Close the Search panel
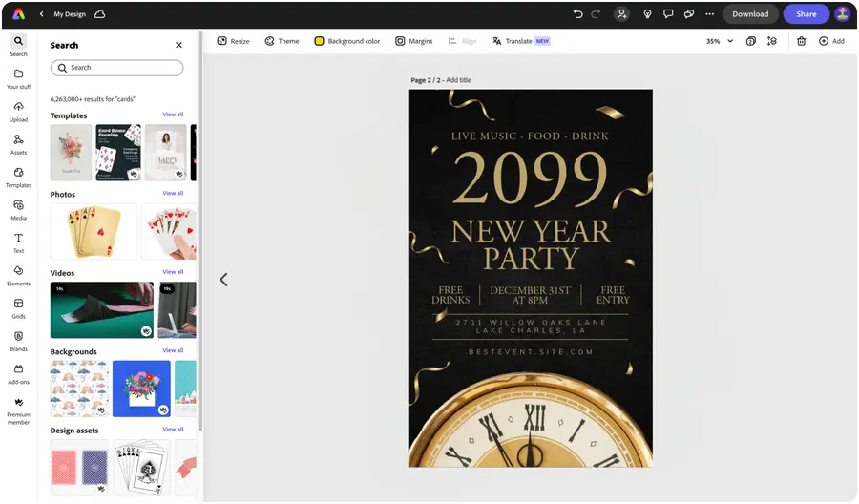 pyautogui.click(x=178, y=45)
